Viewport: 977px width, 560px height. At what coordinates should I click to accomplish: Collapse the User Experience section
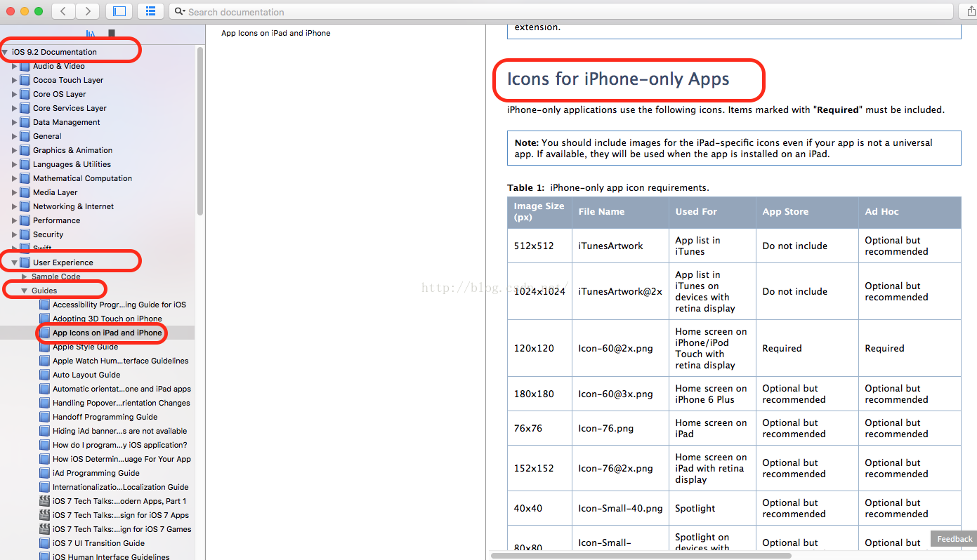[15, 262]
